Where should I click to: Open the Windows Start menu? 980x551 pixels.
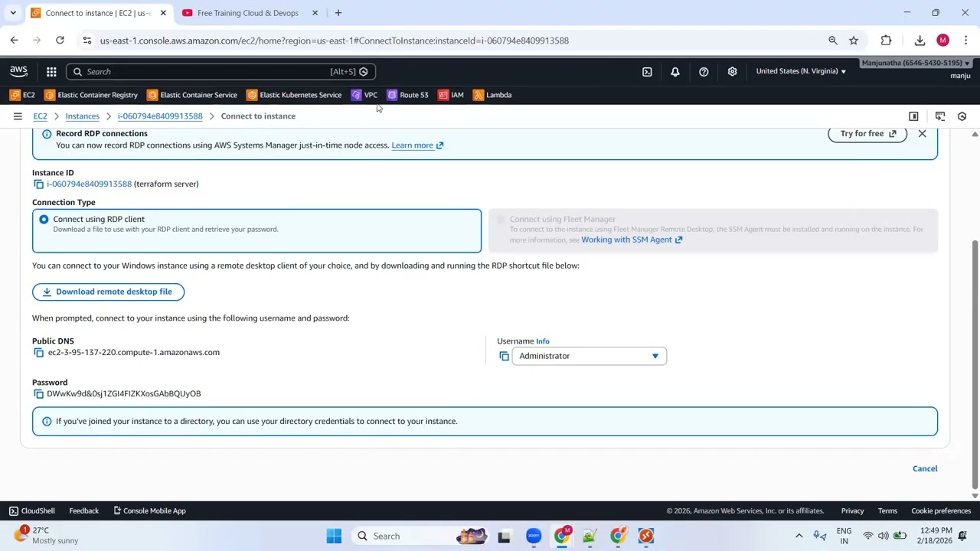[334, 536]
